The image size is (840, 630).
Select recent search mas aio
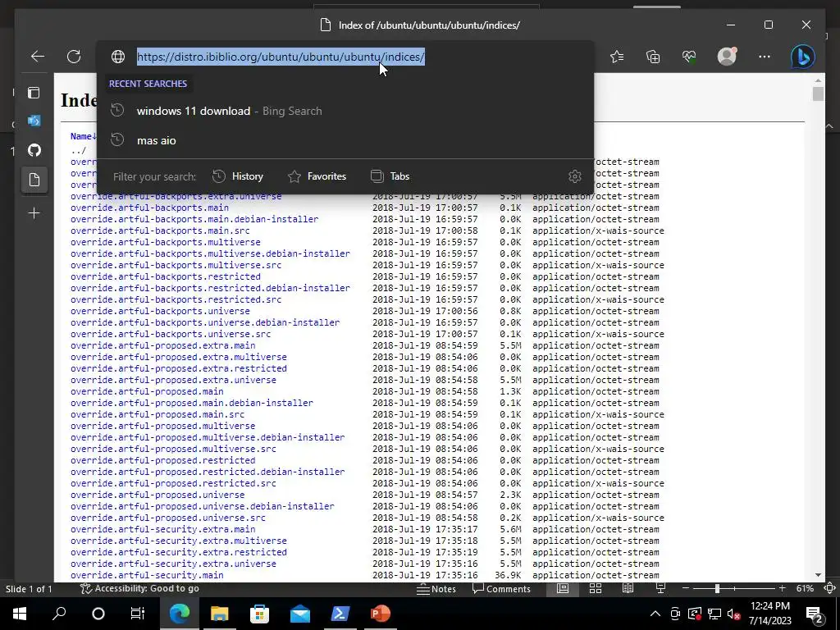(x=345, y=140)
